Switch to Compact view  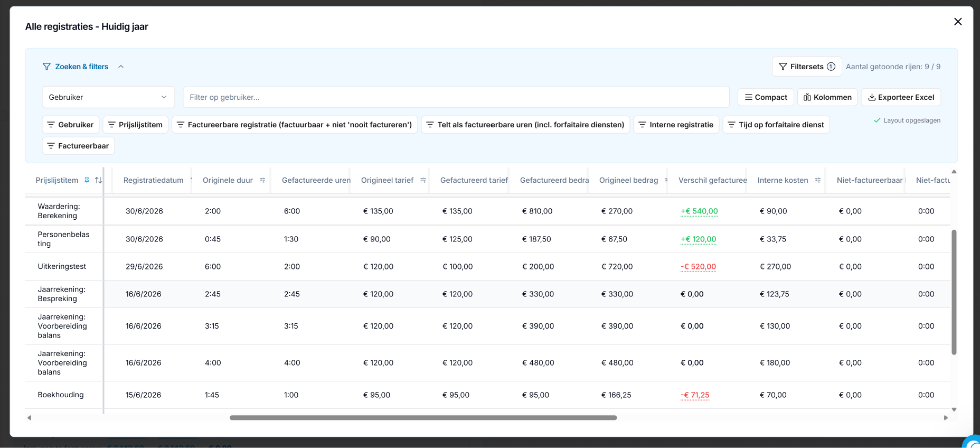pos(766,97)
